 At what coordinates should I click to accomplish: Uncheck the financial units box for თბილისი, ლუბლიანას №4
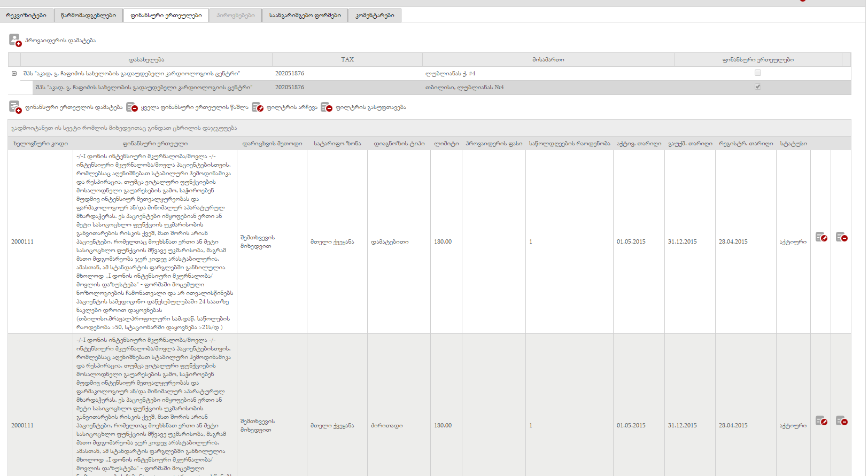point(757,87)
